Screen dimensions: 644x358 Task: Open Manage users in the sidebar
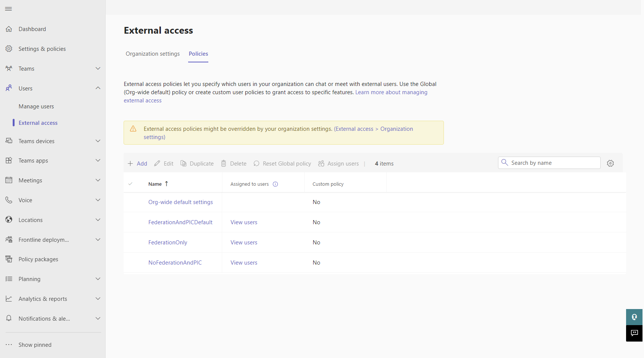point(36,107)
